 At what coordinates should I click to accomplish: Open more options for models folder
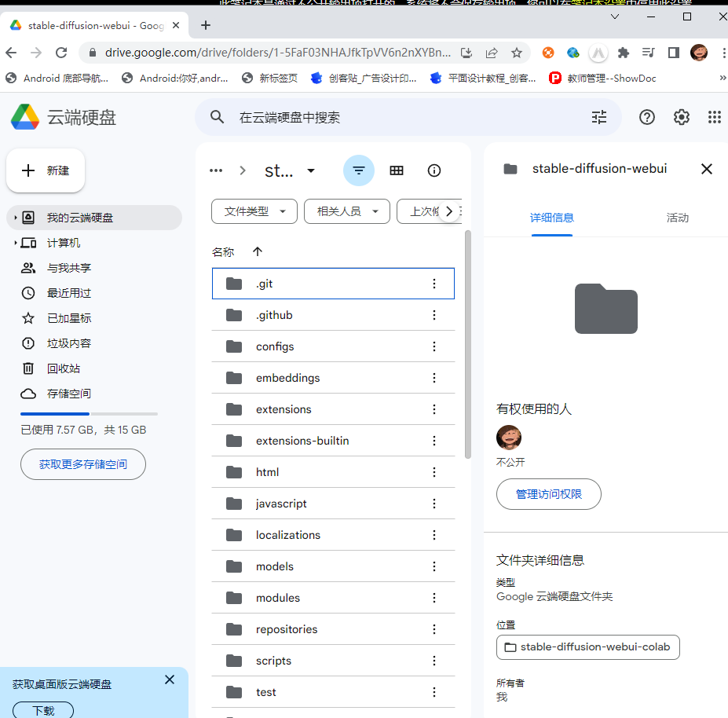point(434,566)
